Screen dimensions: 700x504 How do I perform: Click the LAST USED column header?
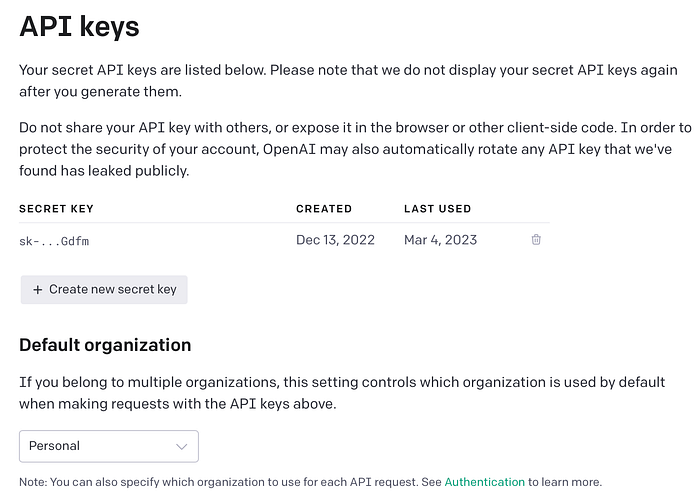(438, 209)
